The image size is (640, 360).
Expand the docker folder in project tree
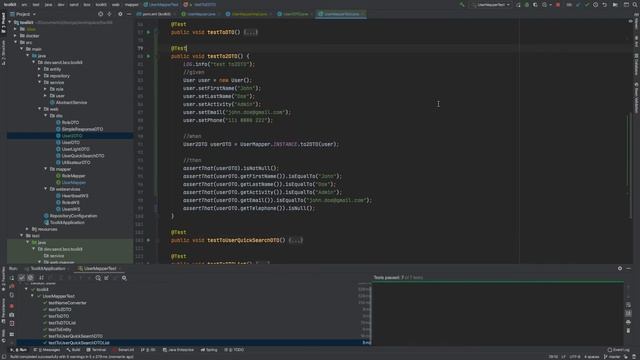(16, 36)
